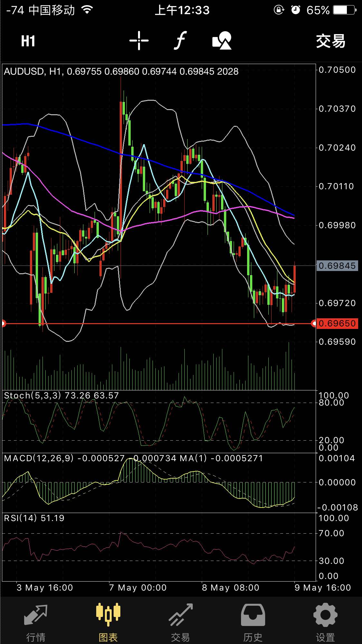Tap the rotation lock status icon
Screen dimensions: 362x644
279,10
